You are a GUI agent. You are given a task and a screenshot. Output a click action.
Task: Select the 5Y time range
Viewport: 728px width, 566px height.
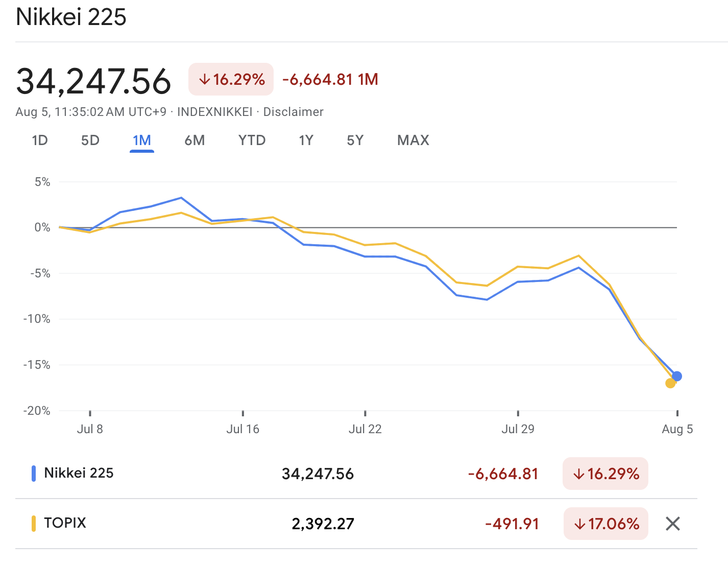tap(355, 140)
